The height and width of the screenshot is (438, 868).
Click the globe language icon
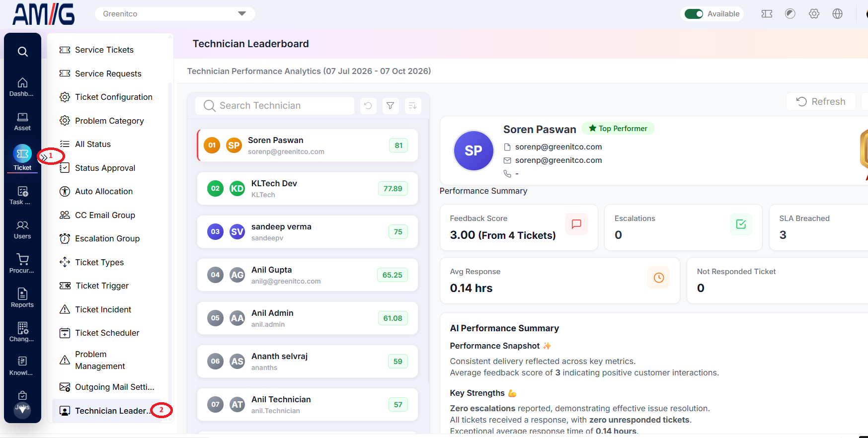838,14
